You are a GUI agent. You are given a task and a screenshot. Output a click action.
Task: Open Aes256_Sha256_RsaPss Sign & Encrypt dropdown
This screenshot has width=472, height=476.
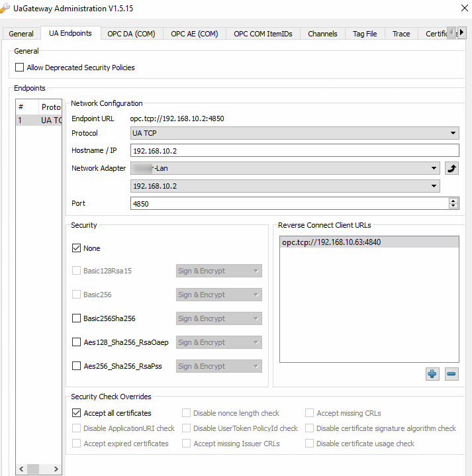219,366
